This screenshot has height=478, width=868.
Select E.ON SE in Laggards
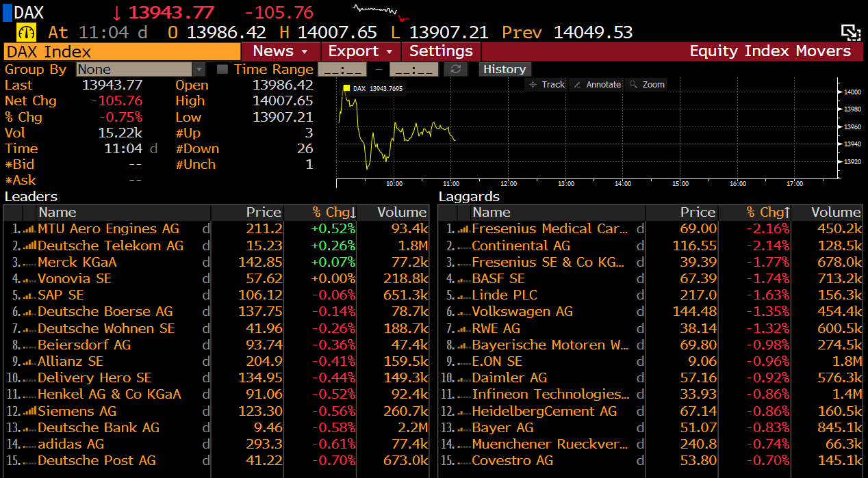pyautogui.click(x=650, y=361)
